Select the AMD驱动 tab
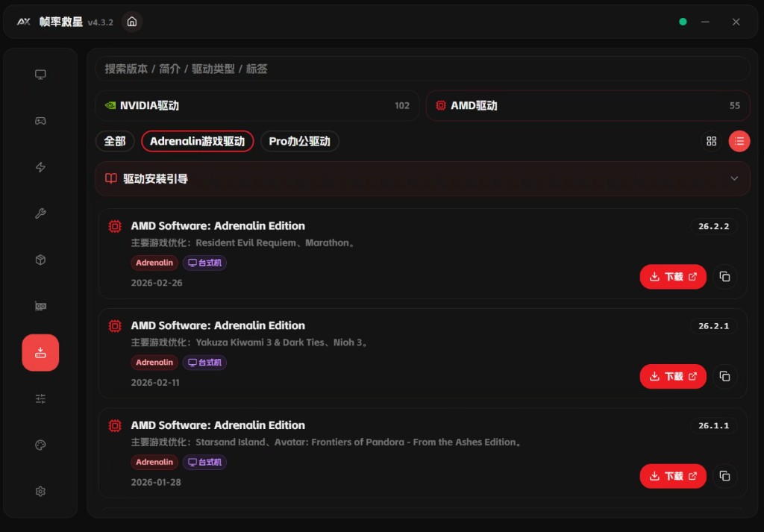This screenshot has width=764, height=532. click(588, 106)
